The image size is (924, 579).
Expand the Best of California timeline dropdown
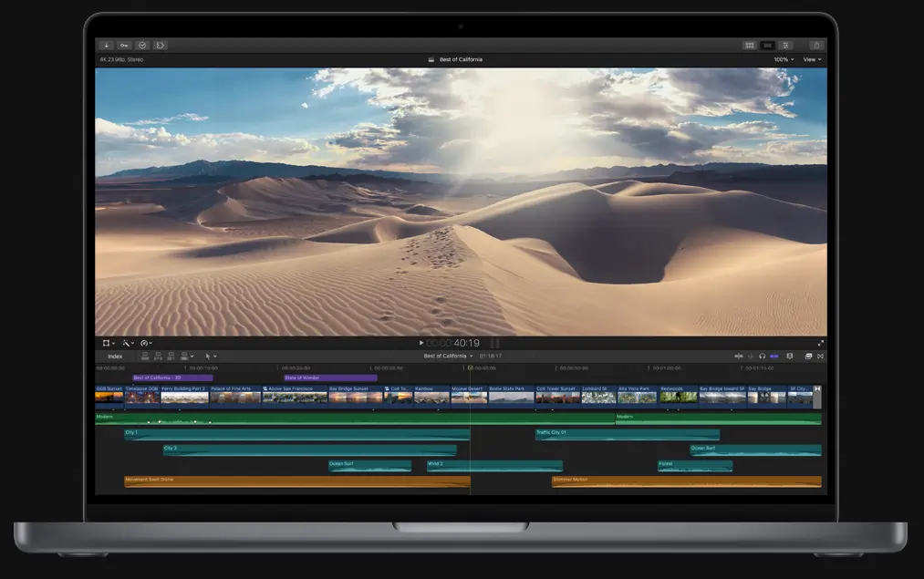coord(472,356)
